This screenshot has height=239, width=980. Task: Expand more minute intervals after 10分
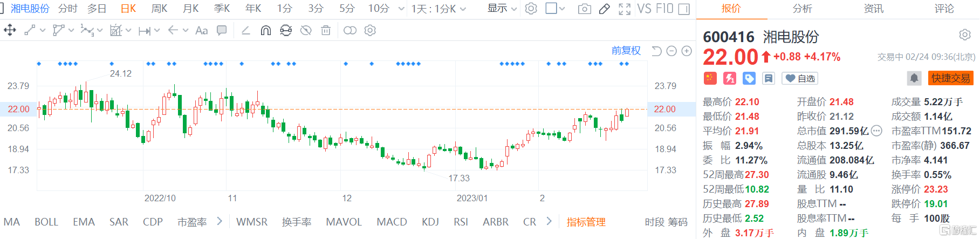click(401, 9)
